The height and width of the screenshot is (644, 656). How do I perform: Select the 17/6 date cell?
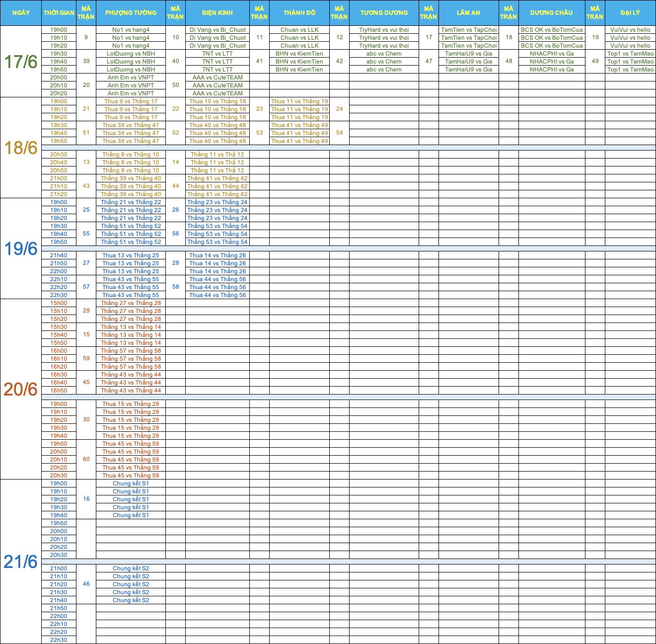(21, 62)
